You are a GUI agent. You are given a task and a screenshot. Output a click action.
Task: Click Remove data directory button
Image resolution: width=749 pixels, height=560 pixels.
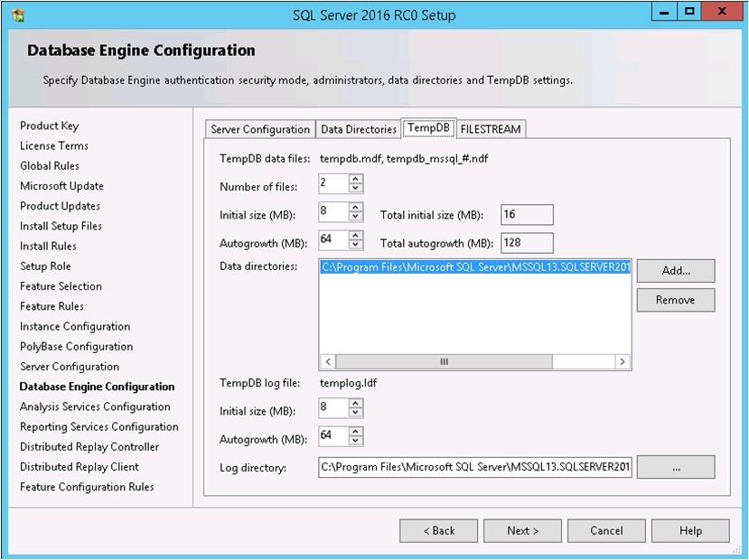point(676,300)
